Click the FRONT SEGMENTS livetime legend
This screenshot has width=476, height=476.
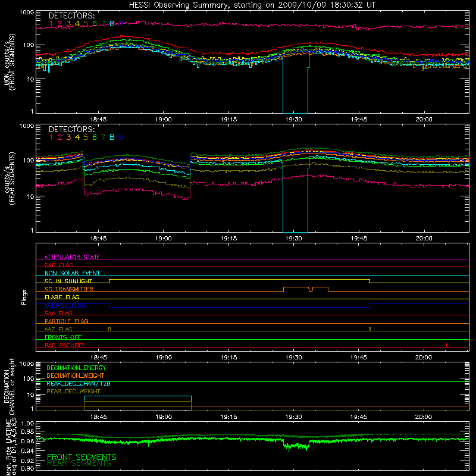coord(82,457)
